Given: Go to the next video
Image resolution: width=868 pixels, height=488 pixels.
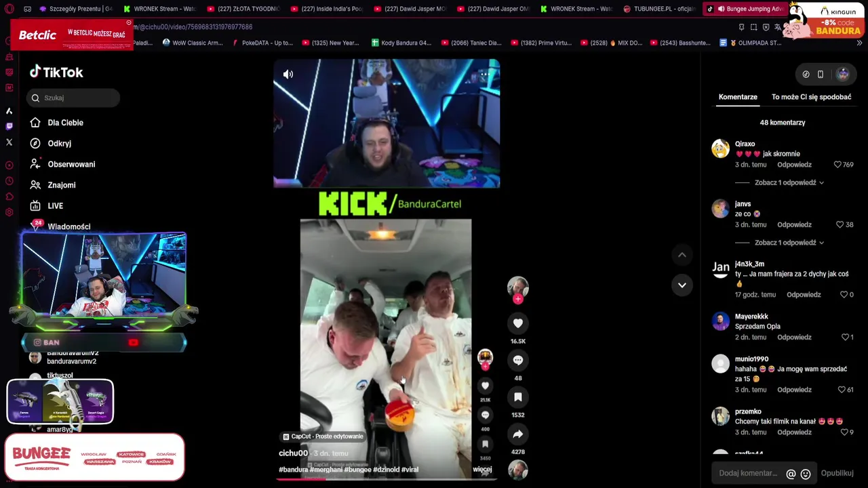Looking at the screenshot, I should click(682, 285).
